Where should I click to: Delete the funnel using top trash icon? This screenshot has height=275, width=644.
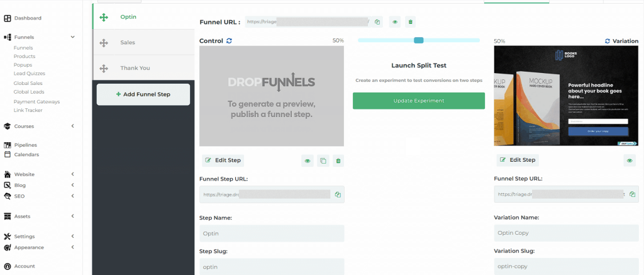(x=410, y=22)
